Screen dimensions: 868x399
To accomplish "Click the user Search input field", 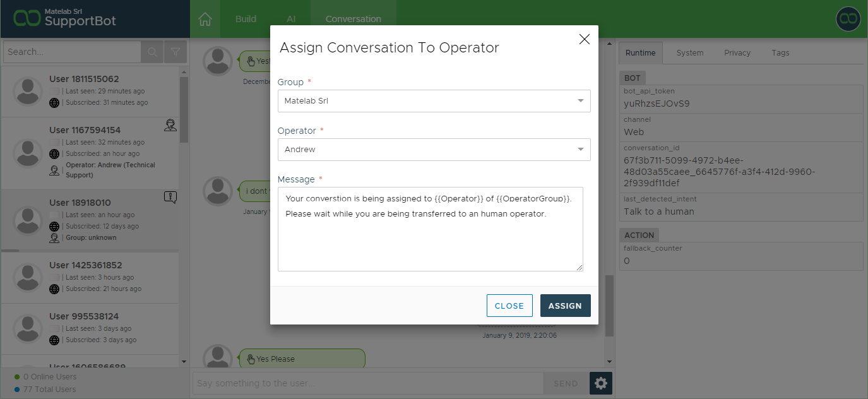I will tap(72, 52).
